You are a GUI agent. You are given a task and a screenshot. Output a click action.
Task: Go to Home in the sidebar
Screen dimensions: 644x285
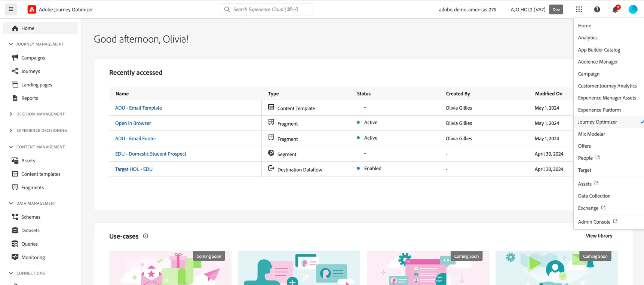[40, 28]
